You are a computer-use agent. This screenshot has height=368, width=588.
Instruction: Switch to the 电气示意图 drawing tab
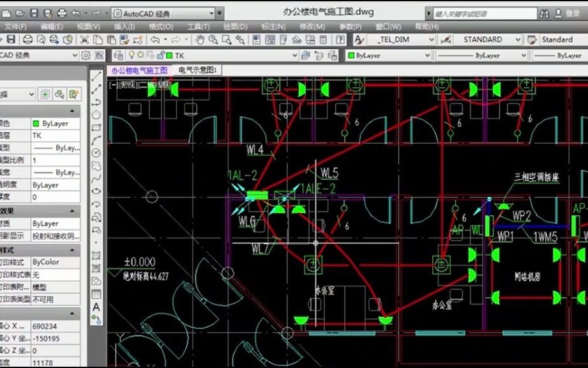click(x=197, y=70)
